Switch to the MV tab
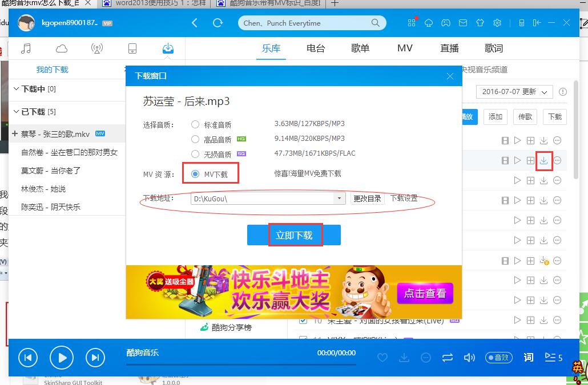This screenshot has width=588, height=385. tap(405, 48)
